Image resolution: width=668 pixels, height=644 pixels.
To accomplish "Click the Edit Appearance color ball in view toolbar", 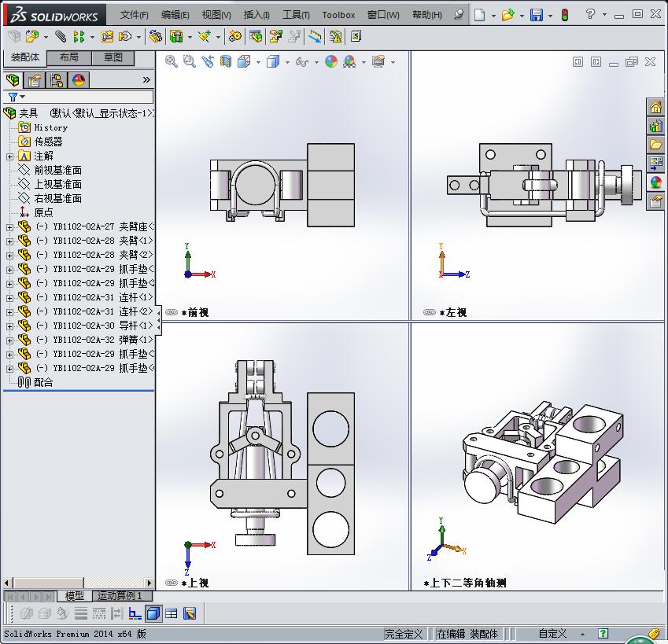I will (331, 61).
